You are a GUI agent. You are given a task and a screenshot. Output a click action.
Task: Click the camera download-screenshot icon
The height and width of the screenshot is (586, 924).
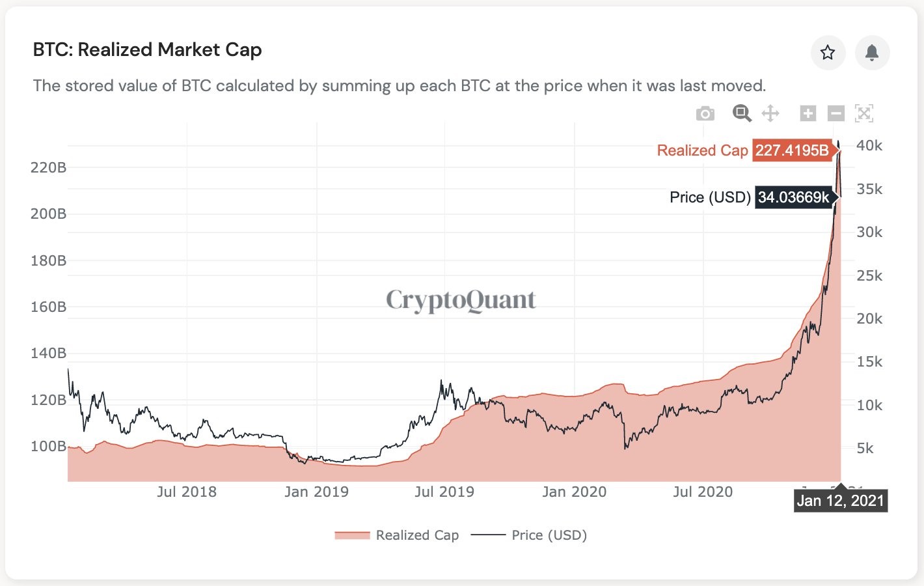click(x=705, y=113)
